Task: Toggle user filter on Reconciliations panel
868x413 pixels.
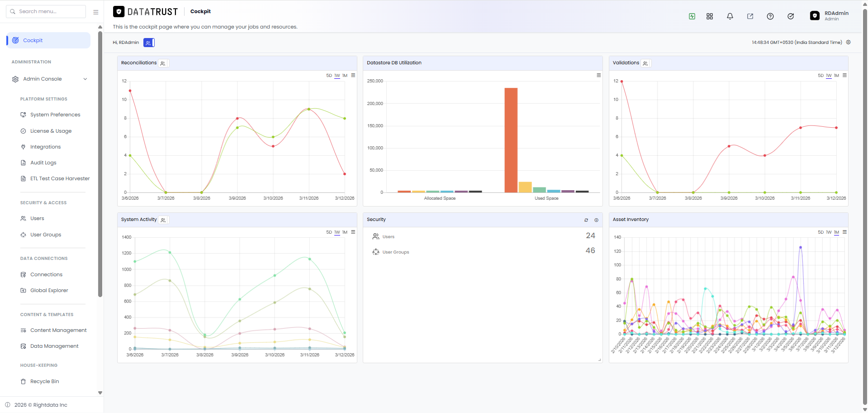Action: point(163,63)
